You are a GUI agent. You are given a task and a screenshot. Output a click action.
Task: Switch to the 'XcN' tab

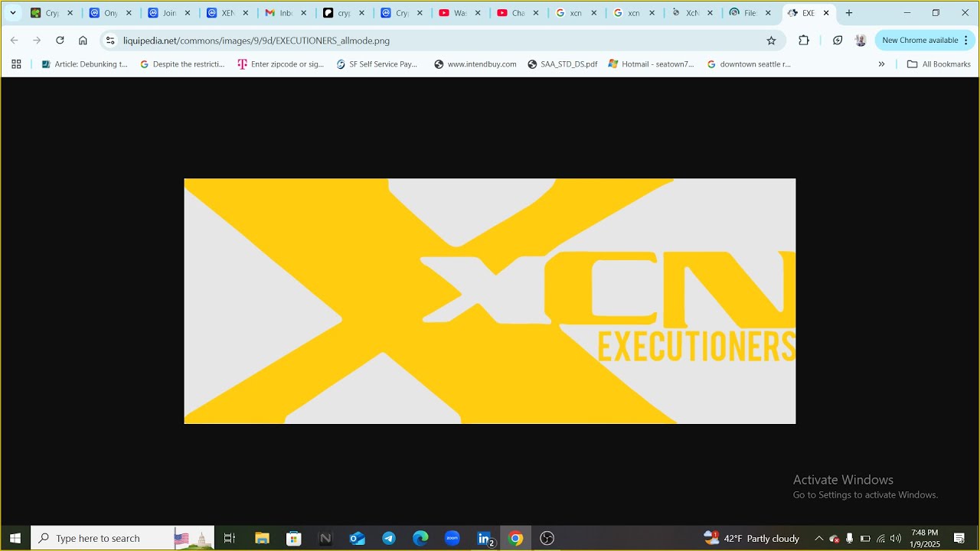(692, 13)
